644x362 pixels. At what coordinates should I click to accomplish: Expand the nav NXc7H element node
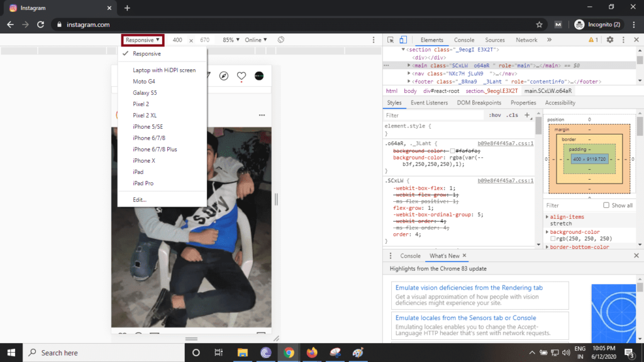point(409,74)
